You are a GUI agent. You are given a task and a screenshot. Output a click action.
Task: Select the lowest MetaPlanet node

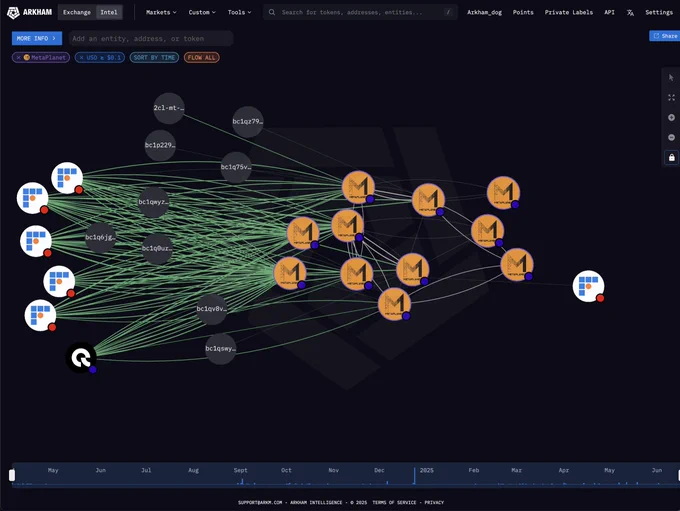click(x=394, y=304)
